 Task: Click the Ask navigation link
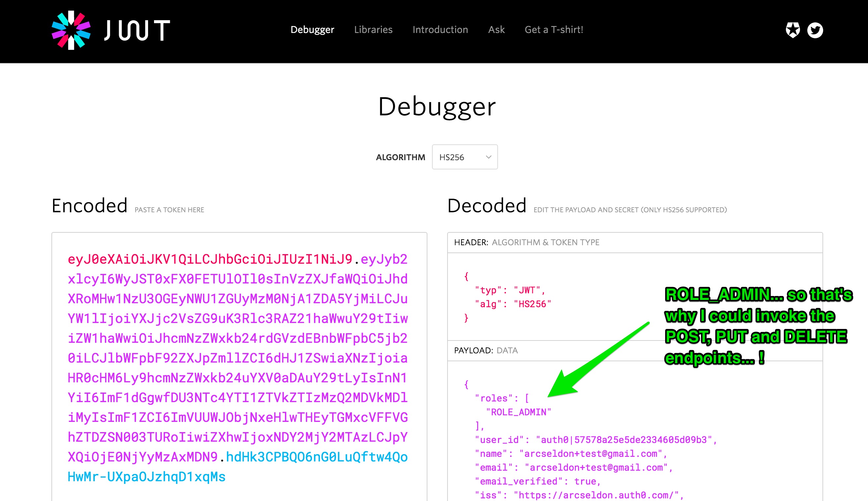[496, 30]
